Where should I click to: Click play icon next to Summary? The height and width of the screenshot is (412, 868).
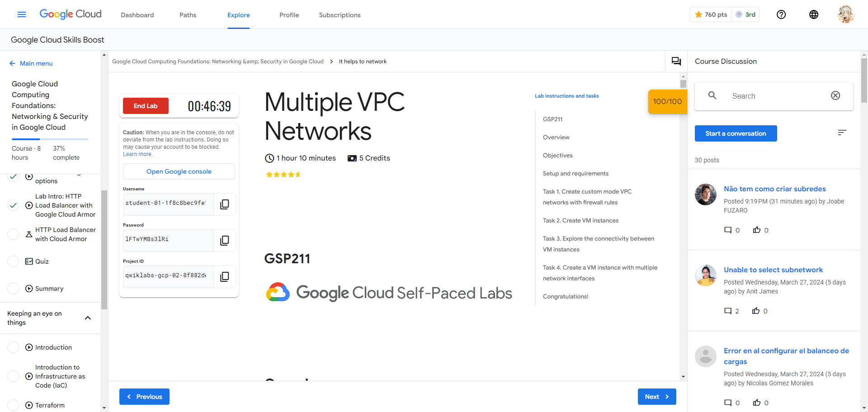pyautogui.click(x=29, y=289)
